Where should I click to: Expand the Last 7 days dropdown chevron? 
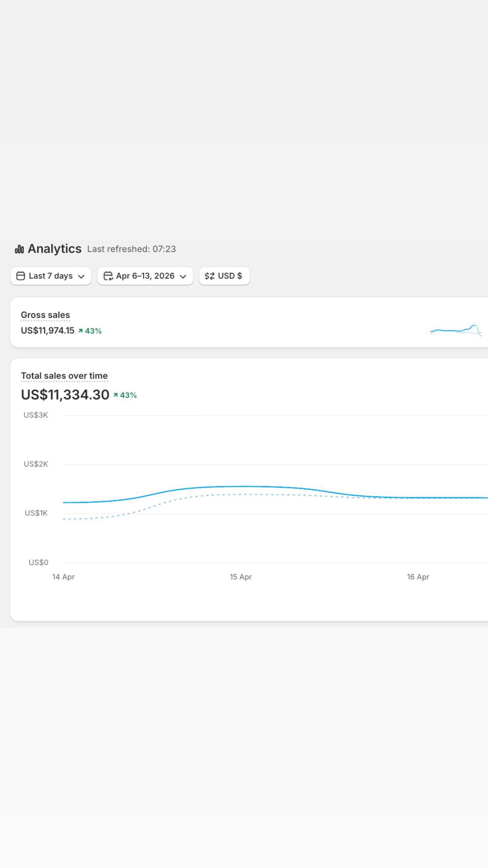click(81, 276)
